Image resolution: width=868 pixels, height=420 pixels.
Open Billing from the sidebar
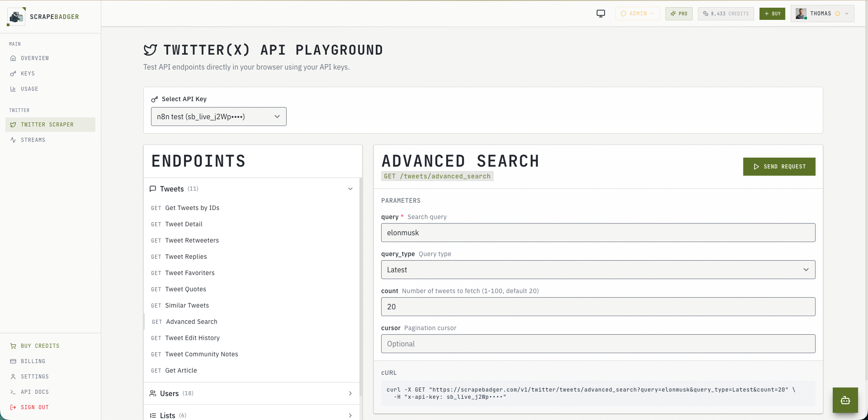33,361
